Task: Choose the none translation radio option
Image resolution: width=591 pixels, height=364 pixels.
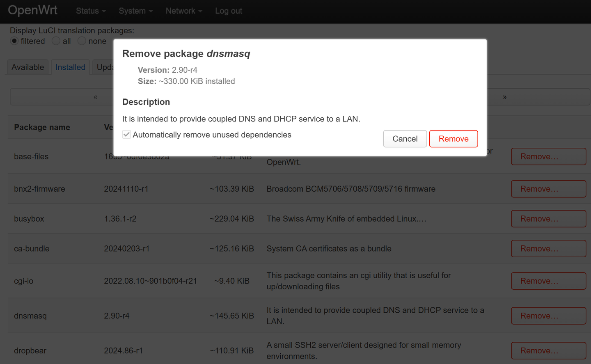Action: tap(82, 41)
